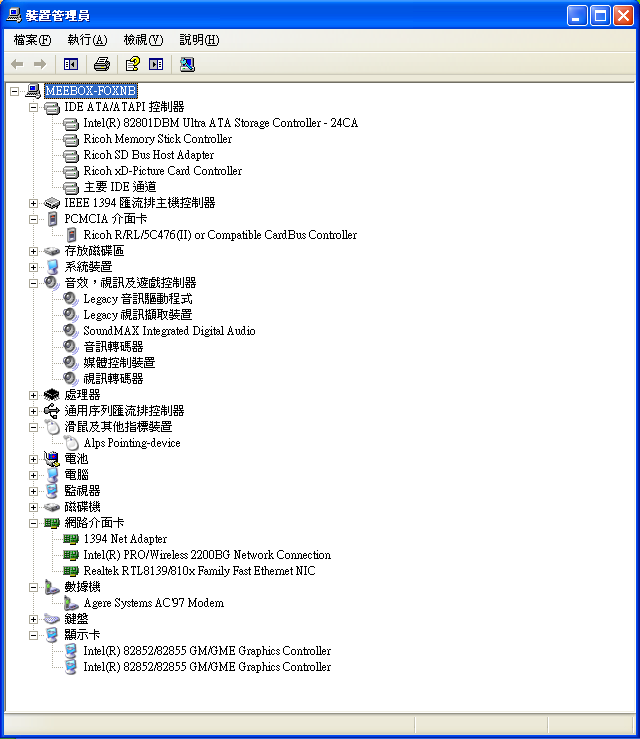Click the 顯示卡 display adapter icon
Image resolution: width=640 pixels, height=739 pixels.
[52, 635]
